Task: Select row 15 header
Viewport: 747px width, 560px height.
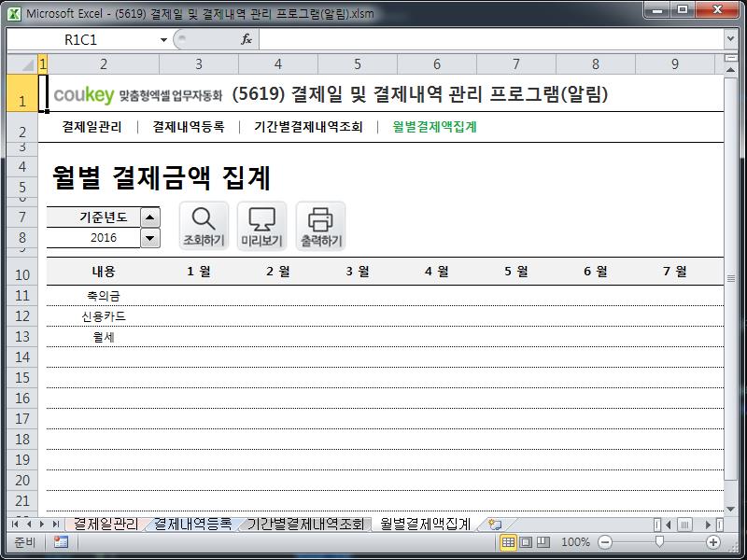Action: point(22,378)
